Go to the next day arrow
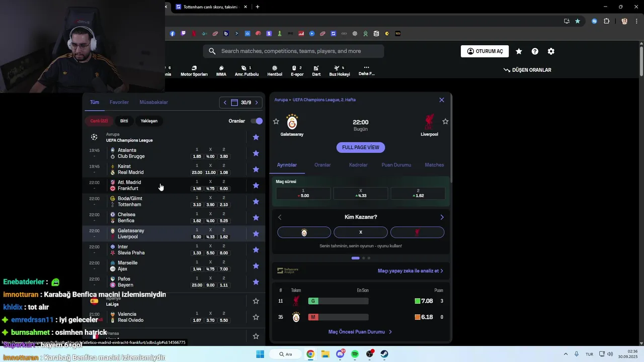644x362 pixels. click(x=257, y=103)
